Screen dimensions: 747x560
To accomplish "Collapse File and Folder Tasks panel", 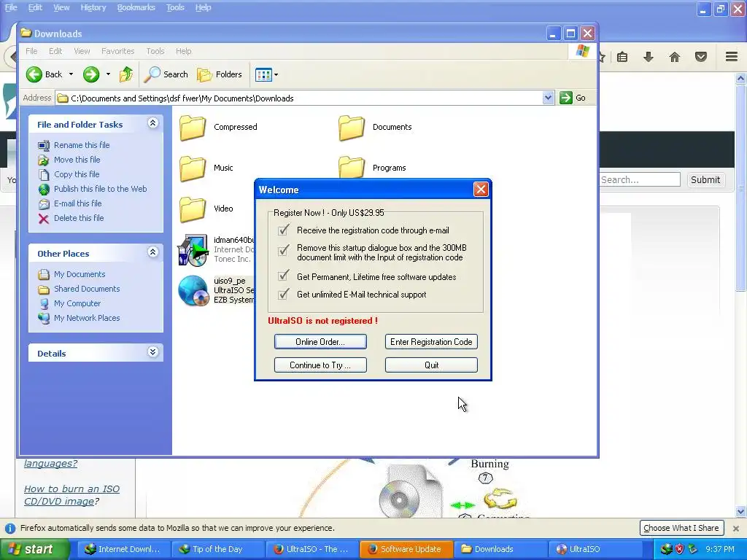I will [153, 123].
